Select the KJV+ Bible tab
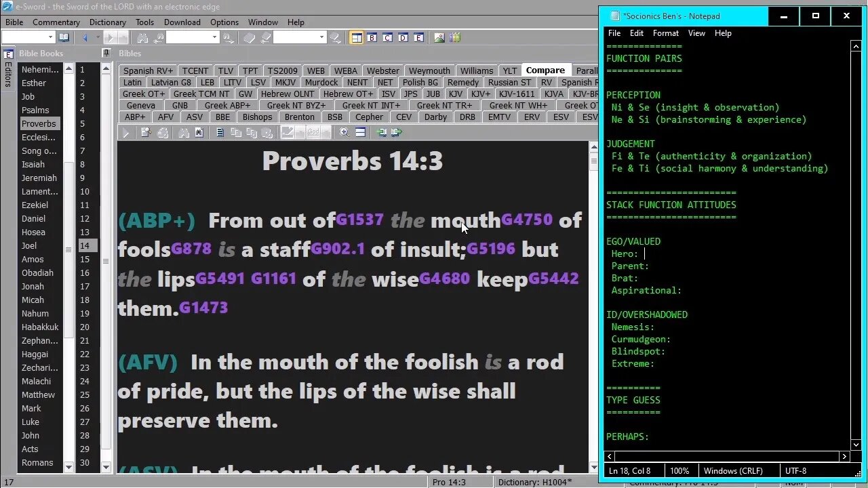This screenshot has width=868, height=488. 480,94
